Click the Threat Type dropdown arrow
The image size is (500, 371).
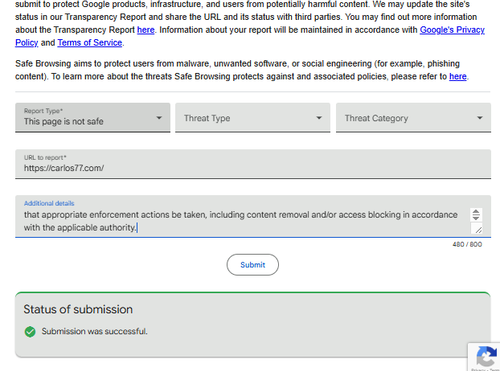(x=319, y=118)
